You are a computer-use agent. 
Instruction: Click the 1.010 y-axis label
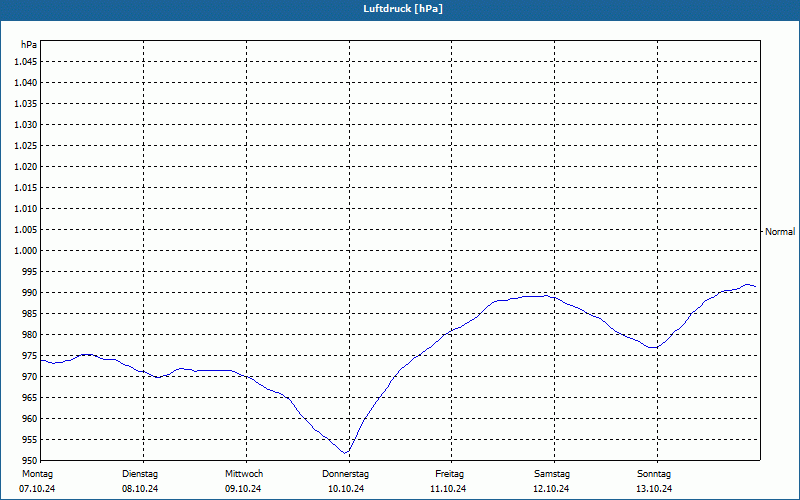coord(26,209)
